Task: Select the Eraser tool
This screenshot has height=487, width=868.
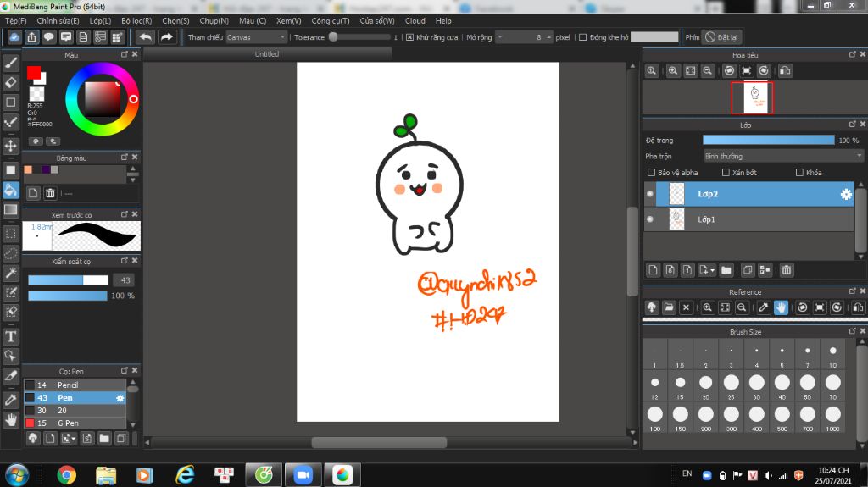Action: pyautogui.click(x=10, y=82)
